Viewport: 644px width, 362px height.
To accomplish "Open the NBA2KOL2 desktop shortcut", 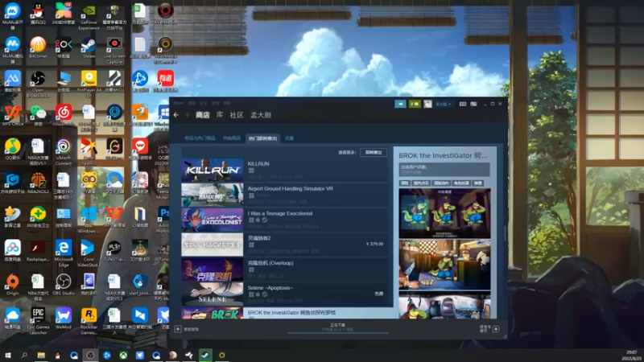I will (38, 183).
